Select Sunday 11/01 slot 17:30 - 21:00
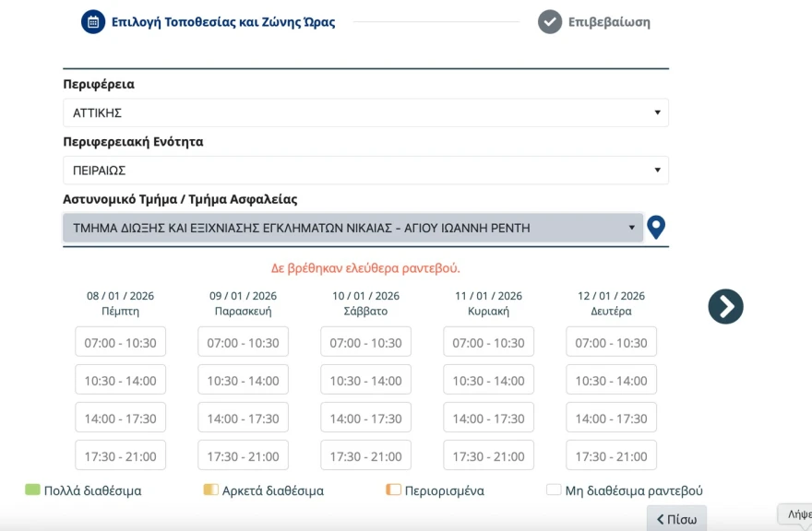The image size is (812, 531). [x=489, y=455]
